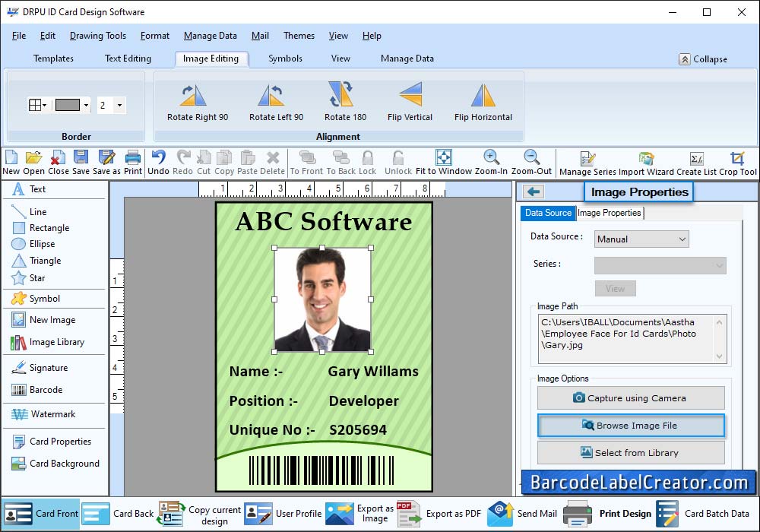Open the border style dropdown
The height and width of the screenshot is (532, 760).
click(38, 105)
